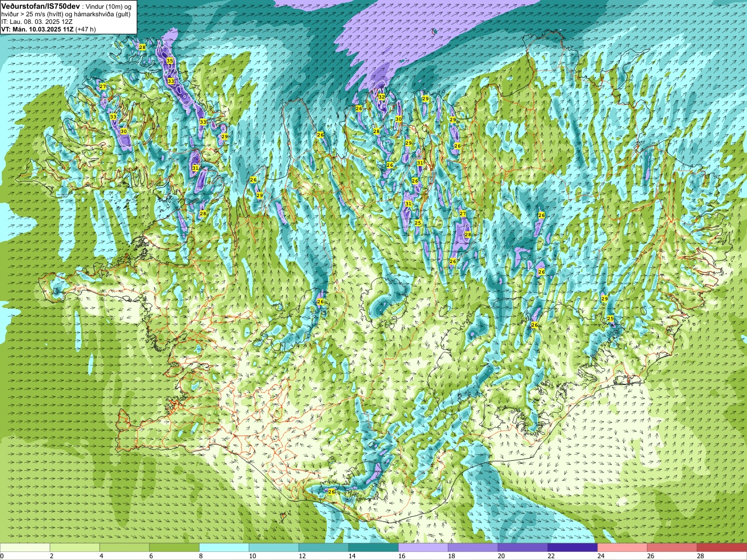The width and height of the screenshot is (747, 560).
Task: Select the 4–6 m/s green swatch
Action: point(124,548)
